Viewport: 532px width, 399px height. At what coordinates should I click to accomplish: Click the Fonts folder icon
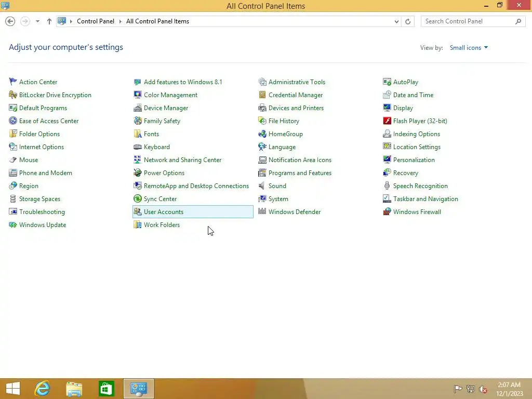[137, 134]
